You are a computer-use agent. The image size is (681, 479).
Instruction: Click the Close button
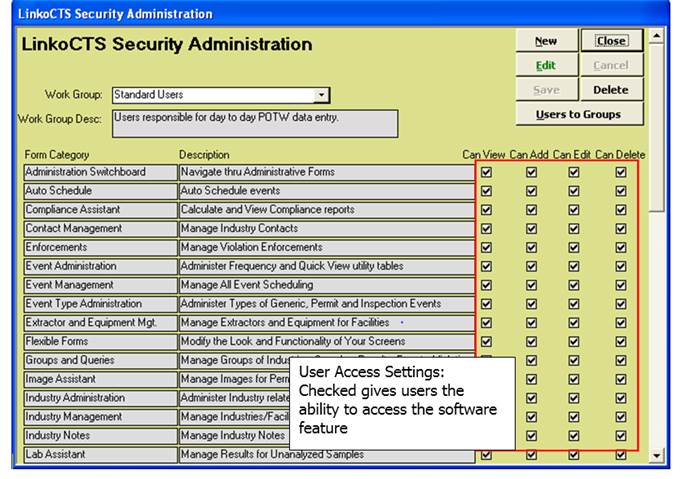tap(611, 41)
